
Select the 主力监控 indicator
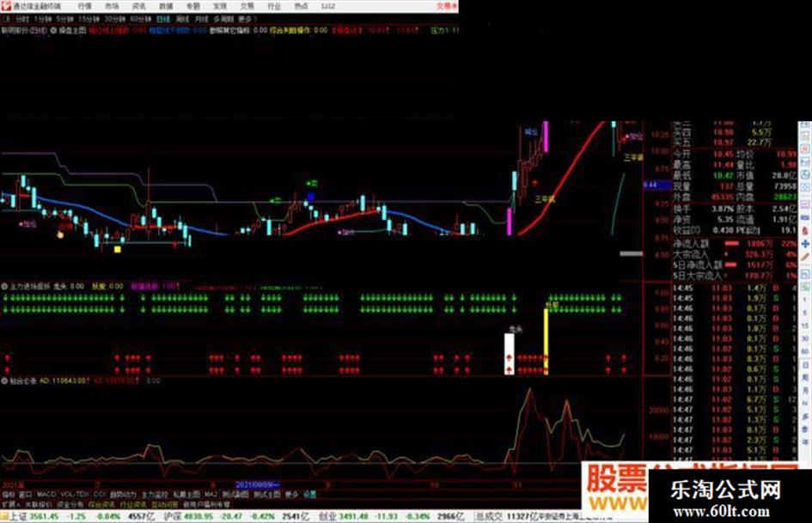click(x=155, y=495)
